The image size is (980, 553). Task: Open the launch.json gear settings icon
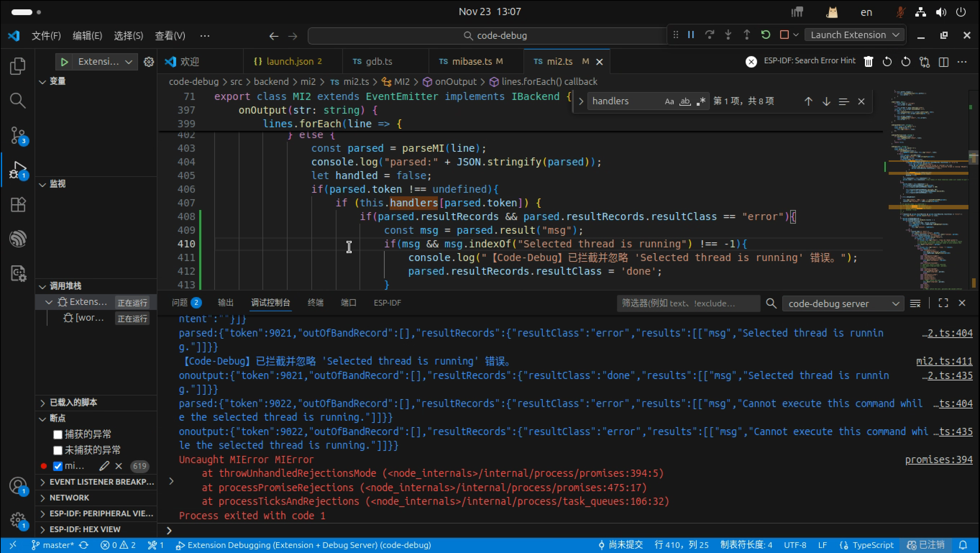(x=148, y=61)
